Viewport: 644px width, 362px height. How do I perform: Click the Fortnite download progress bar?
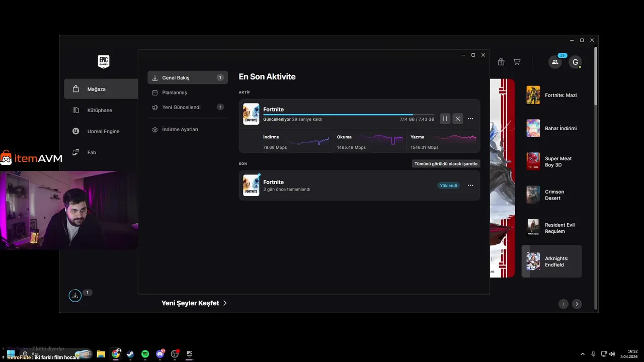point(349,115)
